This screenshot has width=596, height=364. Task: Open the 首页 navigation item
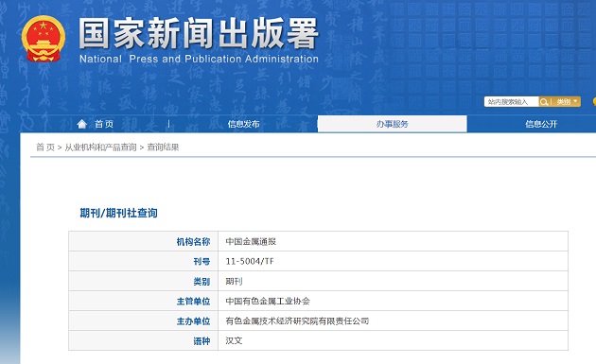pos(104,124)
